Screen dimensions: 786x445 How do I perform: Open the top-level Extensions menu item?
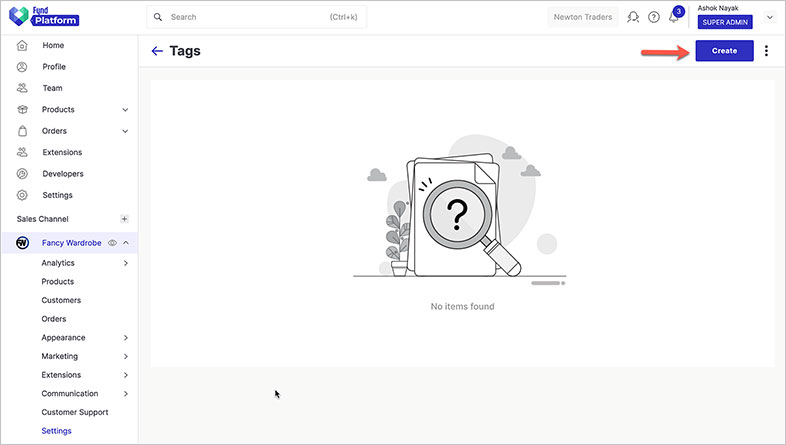pos(62,152)
